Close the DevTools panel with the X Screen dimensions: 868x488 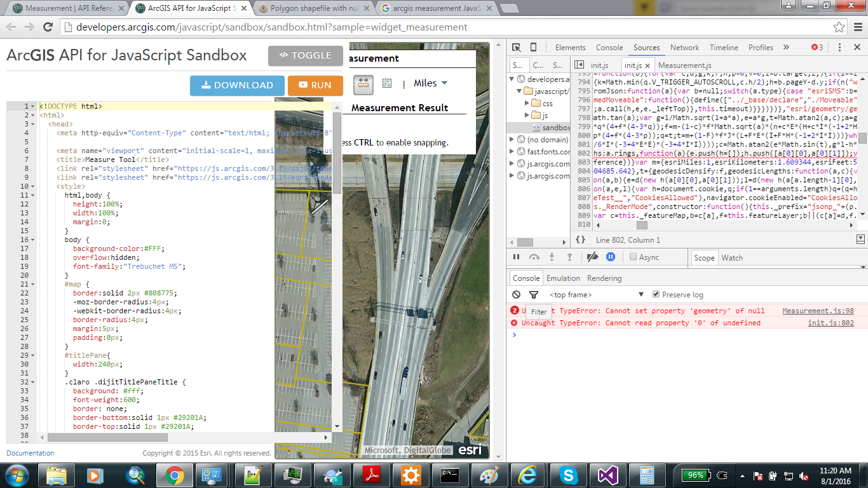pyautogui.click(x=857, y=48)
